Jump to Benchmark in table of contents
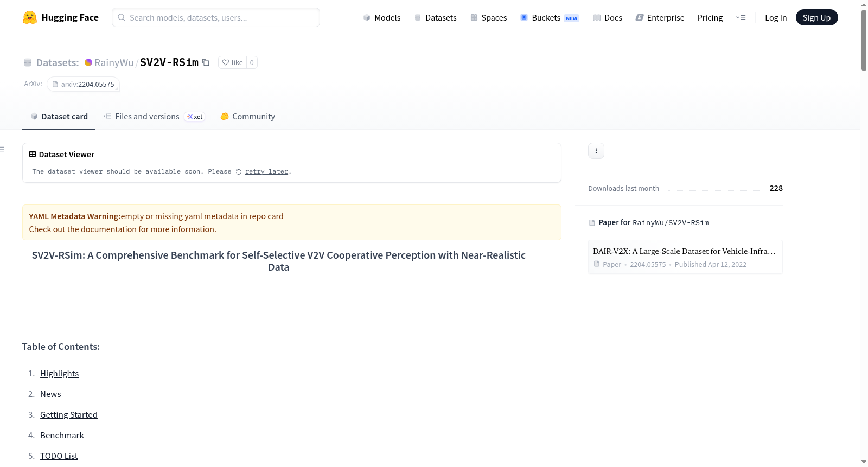The height and width of the screenshot is (467, 868). click(x=62, y=436)
